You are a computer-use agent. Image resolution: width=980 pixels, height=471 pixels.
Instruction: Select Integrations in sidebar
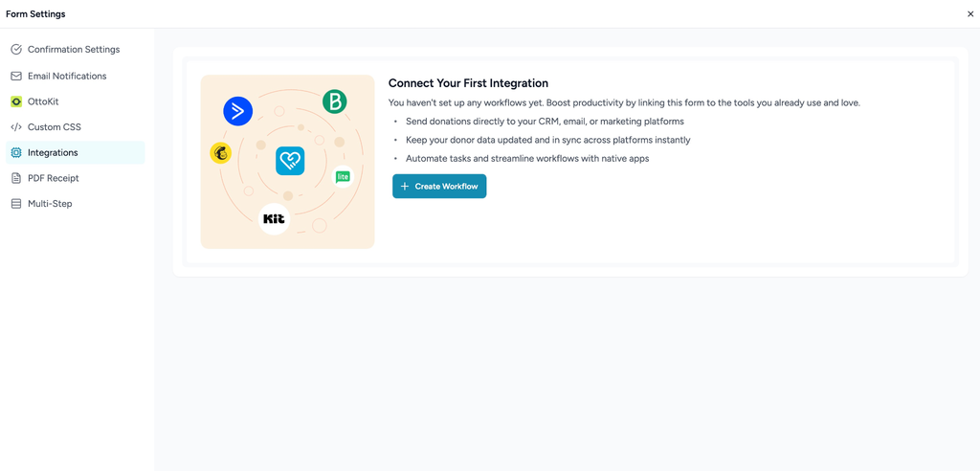coord(75,152)
